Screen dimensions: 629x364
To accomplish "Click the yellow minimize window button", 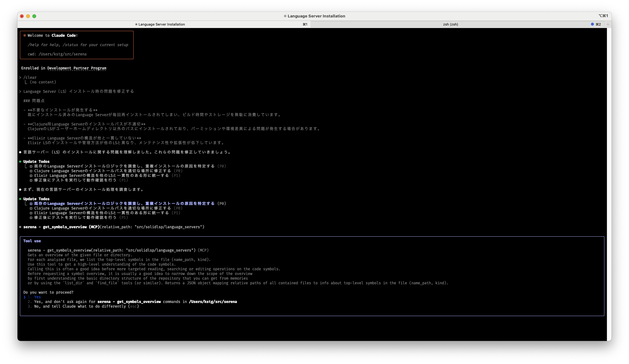I will [28, 16].
